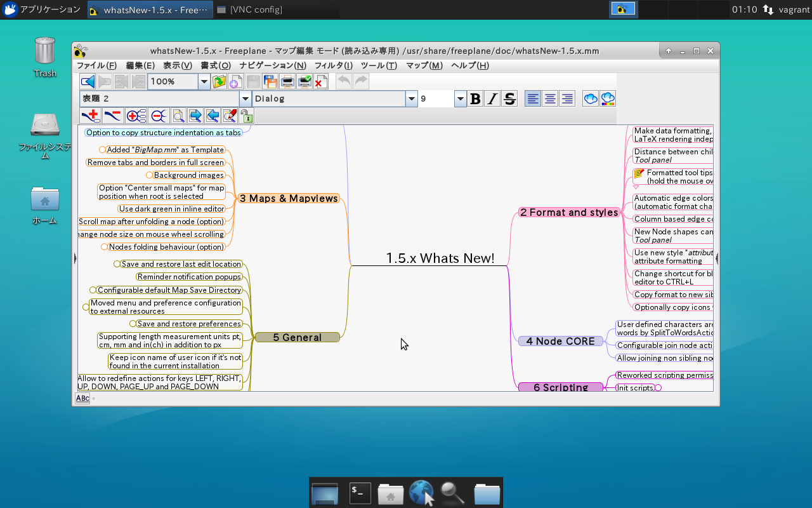Toggle a cloud around the selected node
This screenshot has height=508, width=812.
[590, 98]
